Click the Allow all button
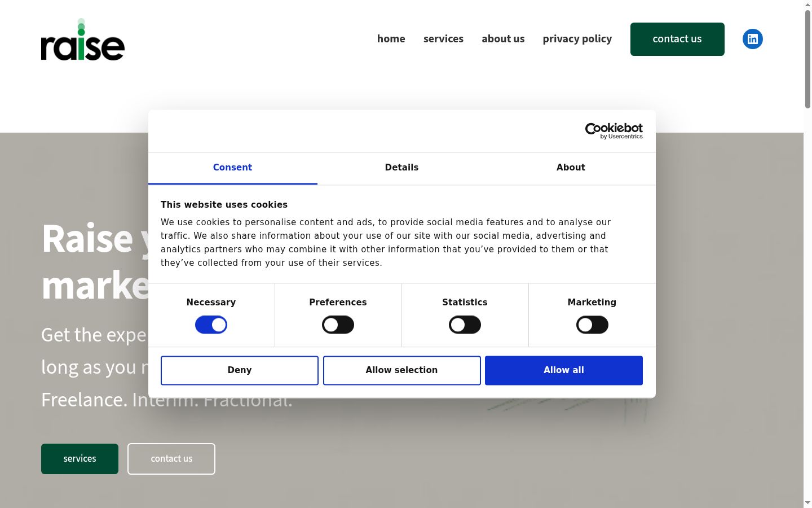Viewport: 812px width, 508px height. [564, 370]
